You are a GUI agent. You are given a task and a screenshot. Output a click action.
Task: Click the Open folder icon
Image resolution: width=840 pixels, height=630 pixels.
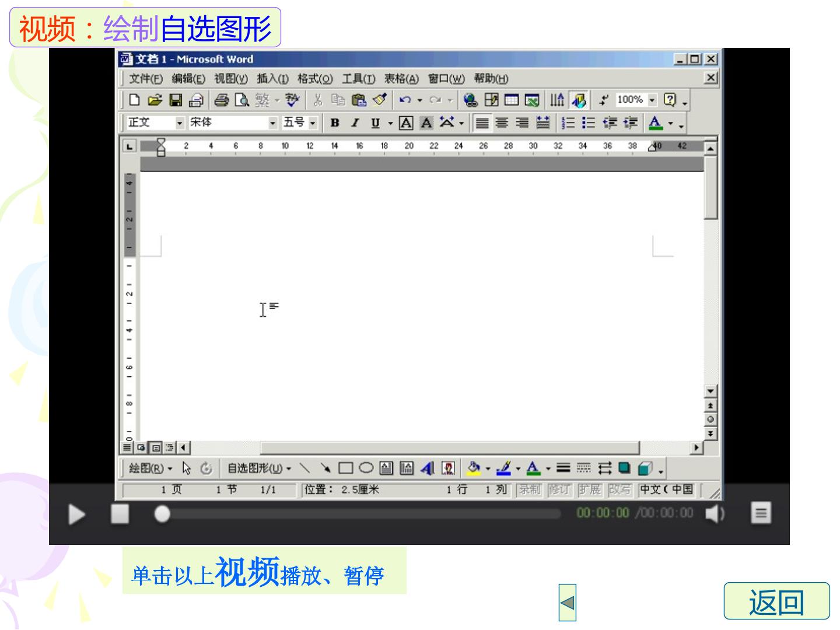click(x=155, y=100)
